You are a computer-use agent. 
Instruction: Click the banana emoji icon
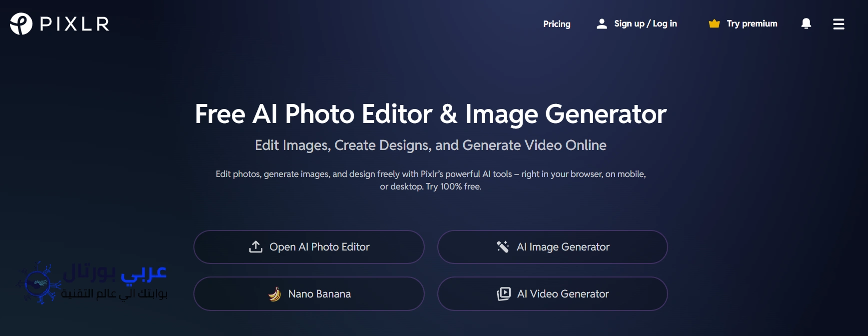274,294
